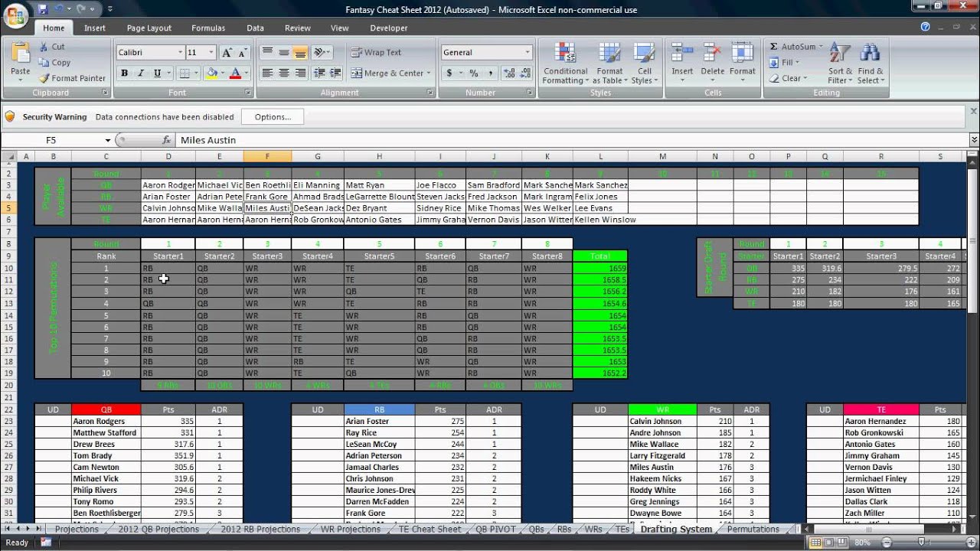Click the AutoSum sigma icon
The height and width of the screenshot is (551, 980).
point(774,47)
